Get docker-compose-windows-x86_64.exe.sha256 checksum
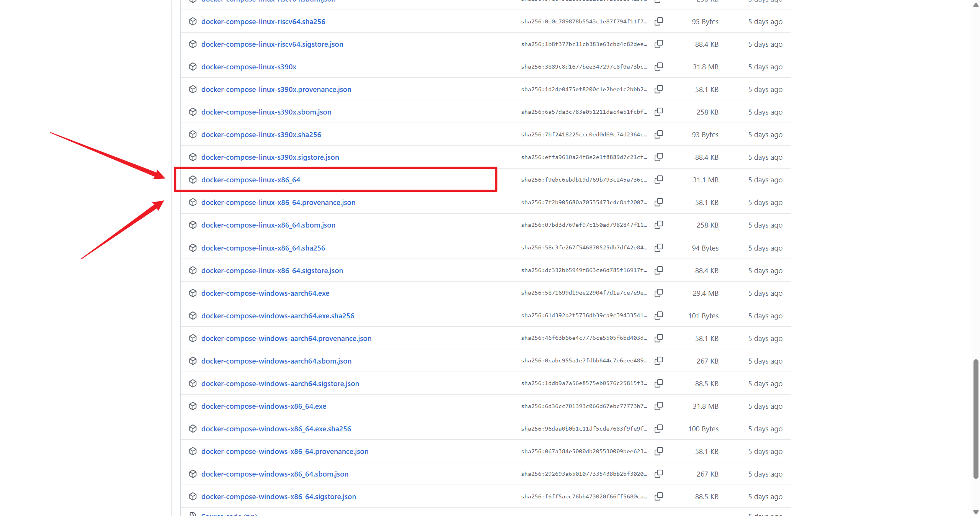The image size is (980, 516). (x=276, y=429)
